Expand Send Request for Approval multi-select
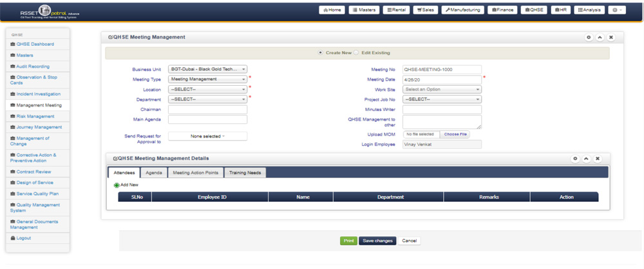Image resolution: width=644 pixels, height=269 pixels. click(x=207, y=136)
